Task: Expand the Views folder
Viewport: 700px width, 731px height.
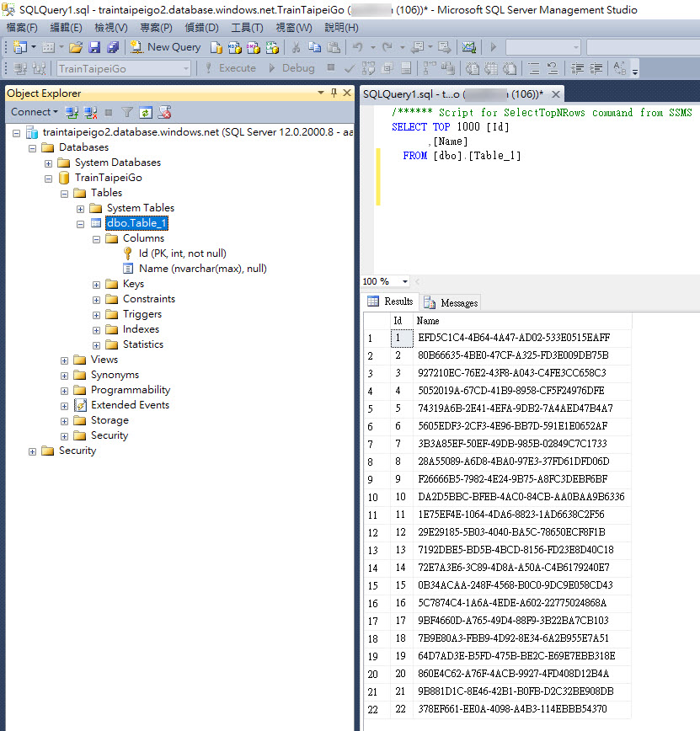Action: click(x=64, y=360)
